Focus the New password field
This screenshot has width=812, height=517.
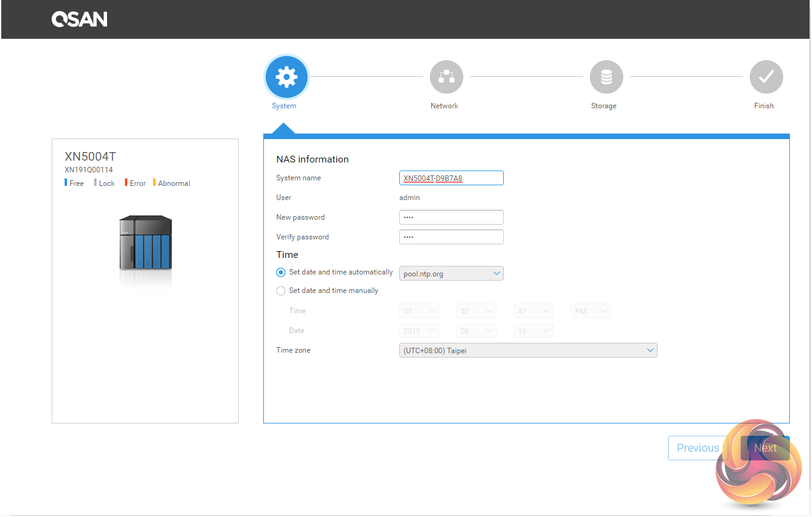pos(451,217)
